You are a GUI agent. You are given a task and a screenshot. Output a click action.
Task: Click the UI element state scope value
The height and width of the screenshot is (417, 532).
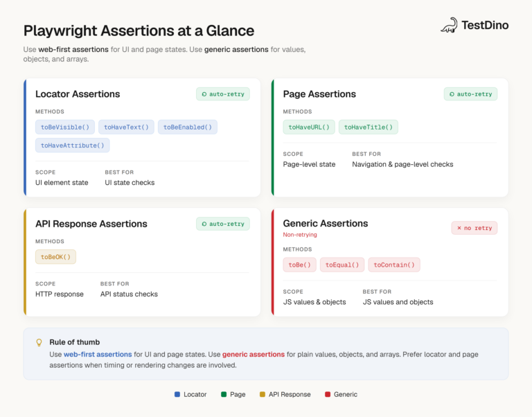coord(62,183)
